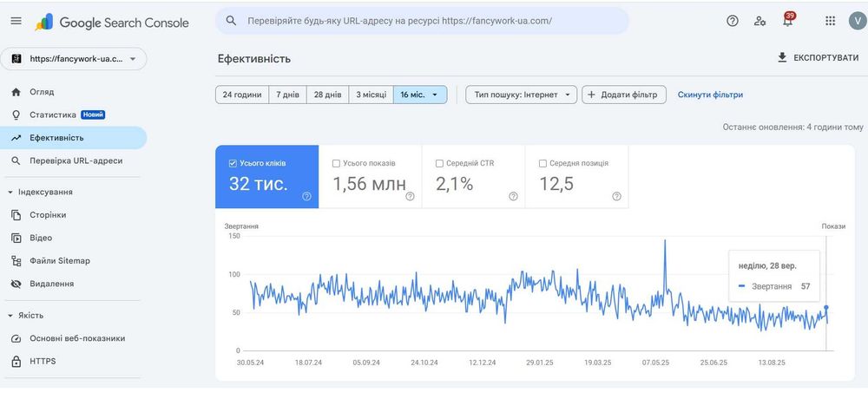Open Ефективність in the sidebar
This screenshot has width=868, height=399.
73,138
